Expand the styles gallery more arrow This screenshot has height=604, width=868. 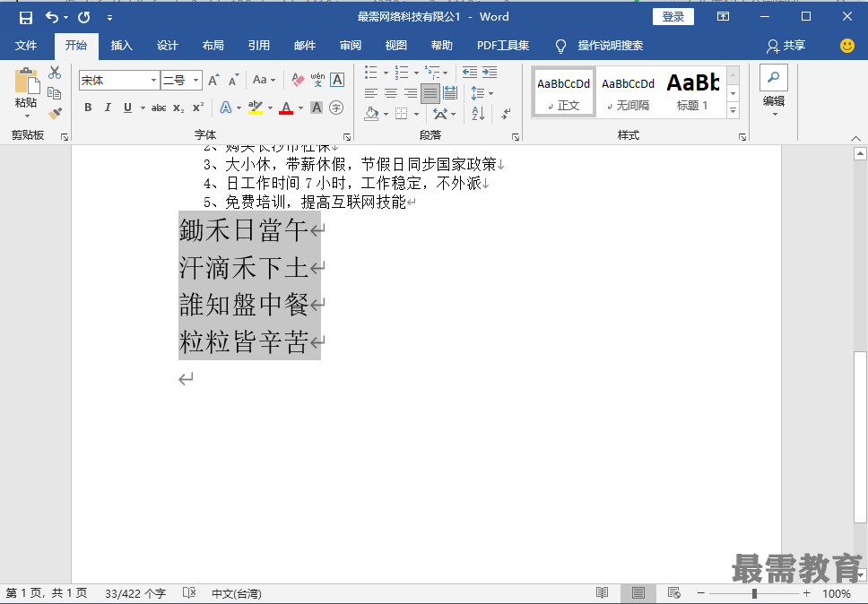[733, 110]
